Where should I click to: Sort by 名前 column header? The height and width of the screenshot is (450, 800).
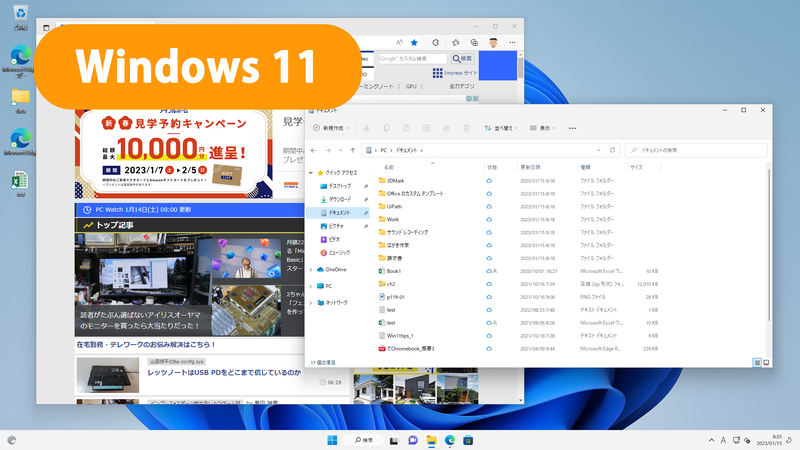(x=389, y=167)
